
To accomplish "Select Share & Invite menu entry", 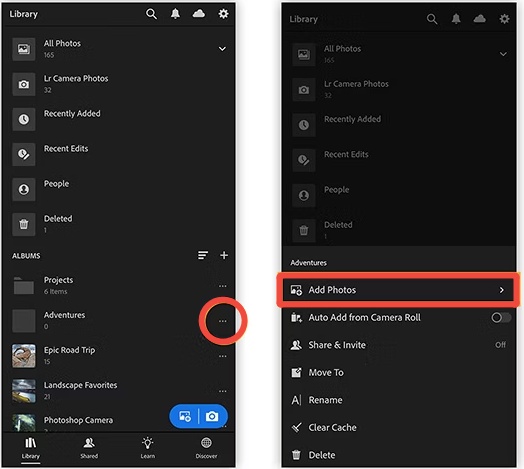I will tap(398, 345).
